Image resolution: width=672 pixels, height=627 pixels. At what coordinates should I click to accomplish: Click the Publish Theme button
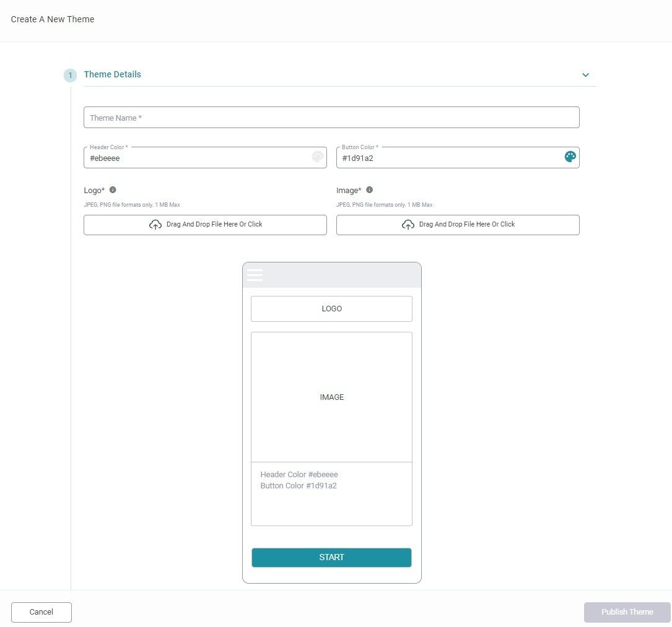(627, 612)
